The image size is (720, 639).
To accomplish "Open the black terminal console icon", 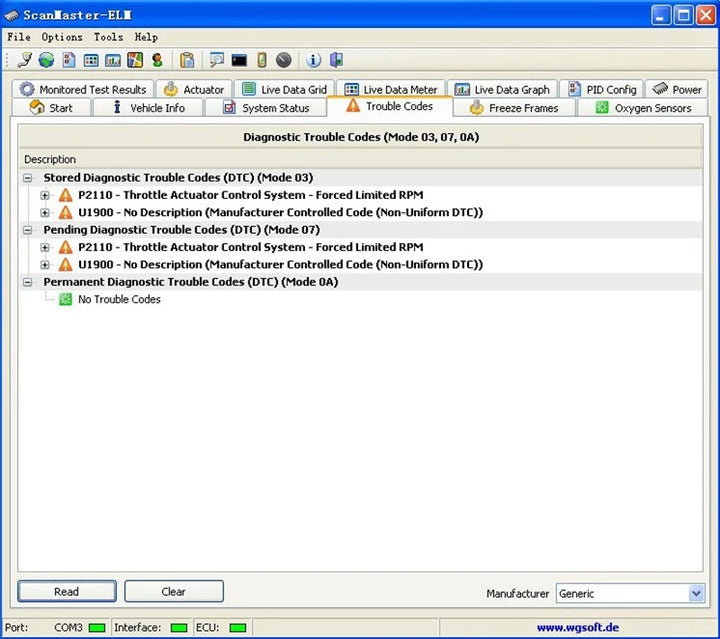I will [x=239, y=60].
